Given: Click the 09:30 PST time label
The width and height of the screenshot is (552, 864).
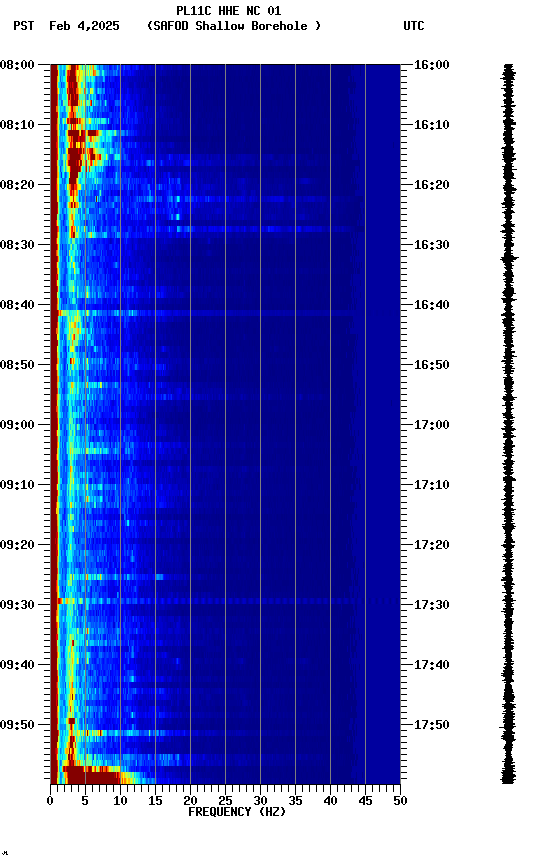Looking at the screenshot, I should tap(17, 605).
